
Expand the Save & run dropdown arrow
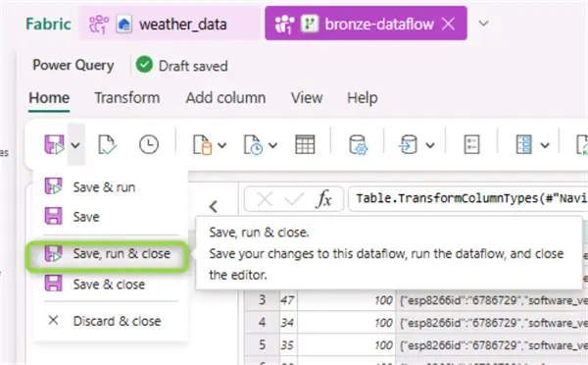(x=75, y=144)
